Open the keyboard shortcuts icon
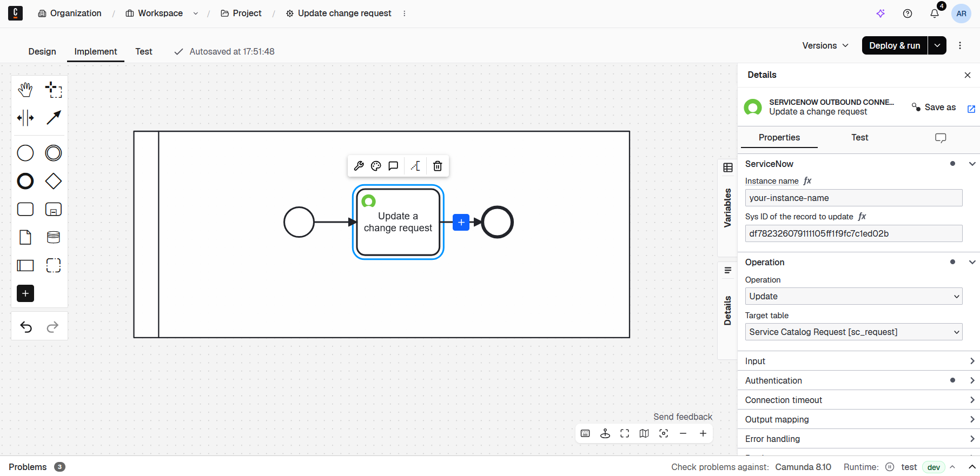980x476 pixels. 585,433
